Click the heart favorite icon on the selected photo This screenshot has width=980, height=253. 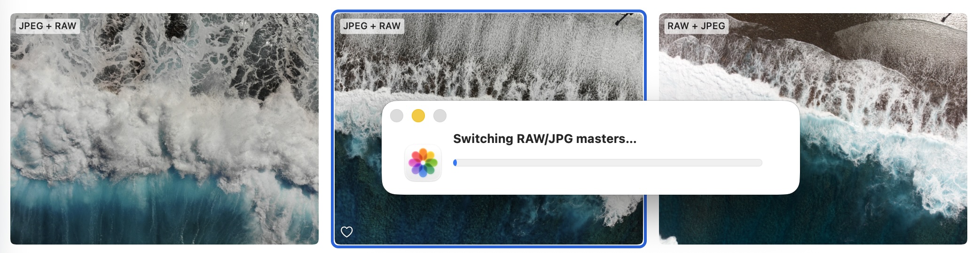click(x=346, y=232)
